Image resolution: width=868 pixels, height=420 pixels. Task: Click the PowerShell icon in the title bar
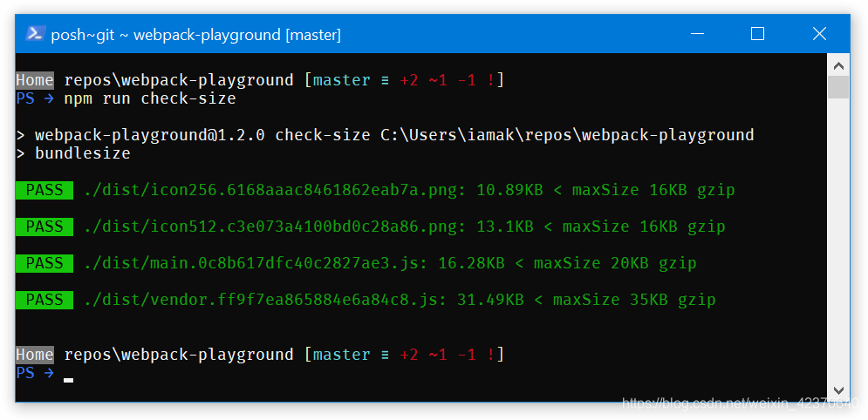36,34
